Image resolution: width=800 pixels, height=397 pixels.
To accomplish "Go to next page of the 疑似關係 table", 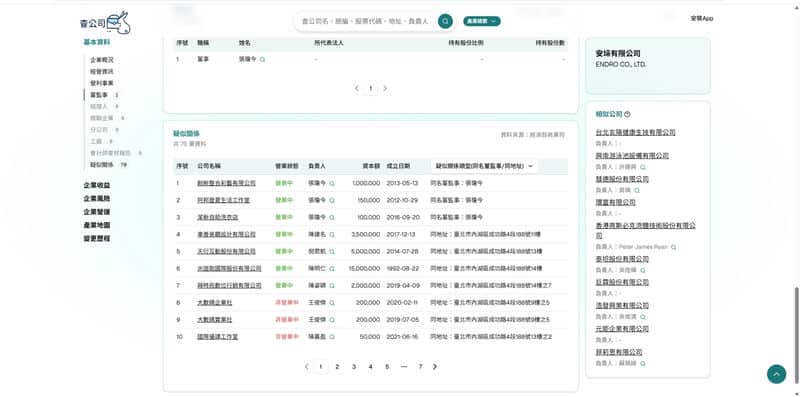I will (x=435, y=366).
